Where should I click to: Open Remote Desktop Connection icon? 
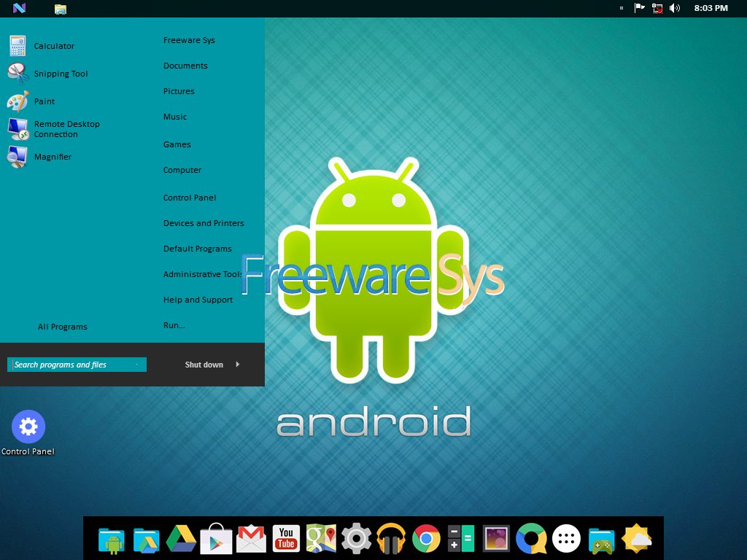pos(18,129)
